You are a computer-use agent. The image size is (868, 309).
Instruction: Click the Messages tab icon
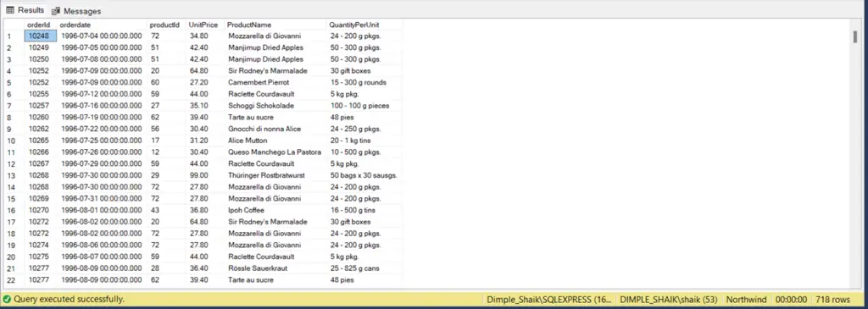[x=56, y=11]
